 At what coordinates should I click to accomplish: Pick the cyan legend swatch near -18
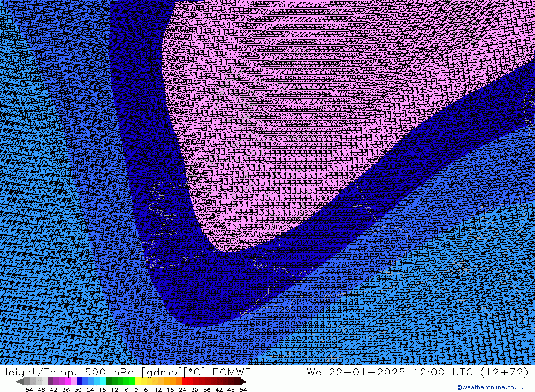tap(103, 381)
